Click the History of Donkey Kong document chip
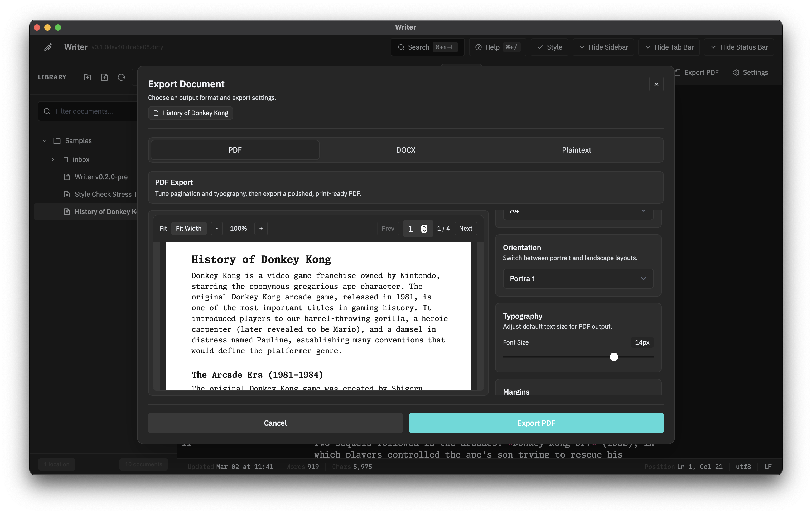This screenshot has height=514, width=812. tap(190, 113)
